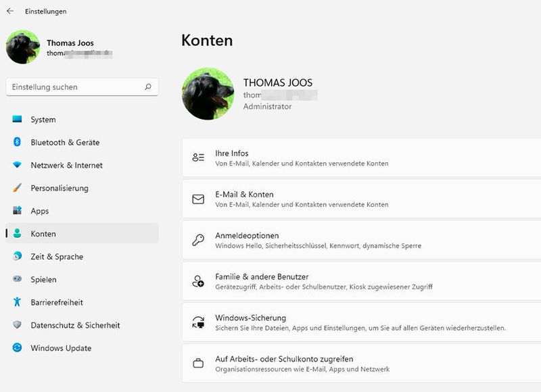Open Auf Arbeits- oder Schulkonto zugreifen
The height and width of the screenshot is (392, 541).
pos(361,363)
